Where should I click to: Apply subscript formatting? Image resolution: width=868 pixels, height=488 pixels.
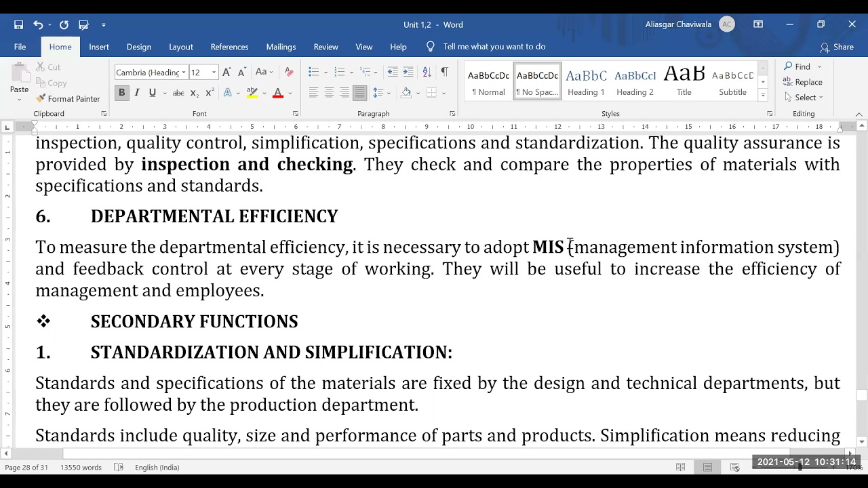(194, 93)
